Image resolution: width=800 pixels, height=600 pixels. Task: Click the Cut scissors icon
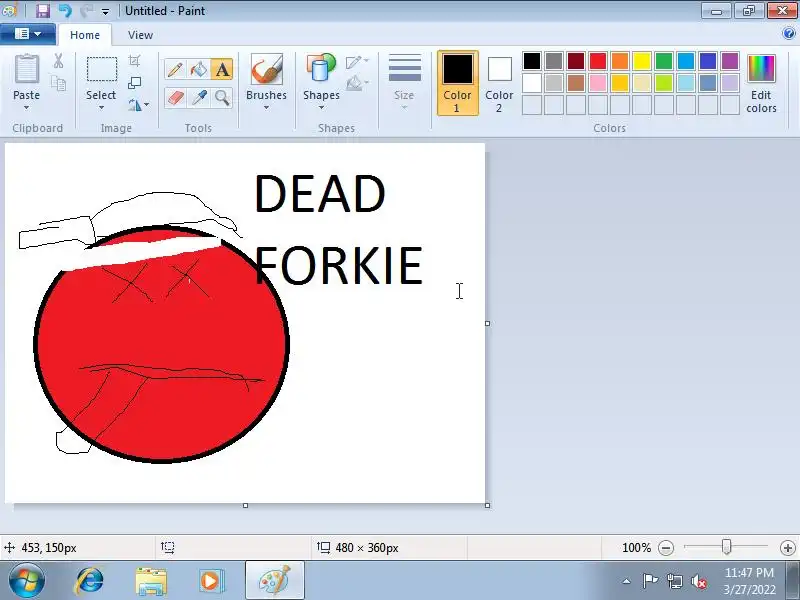58,61
